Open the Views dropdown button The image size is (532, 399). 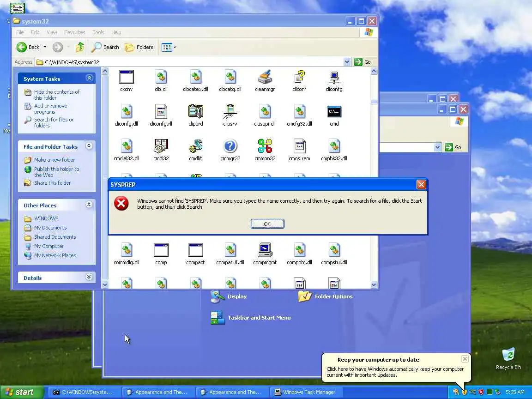(169, 47)
